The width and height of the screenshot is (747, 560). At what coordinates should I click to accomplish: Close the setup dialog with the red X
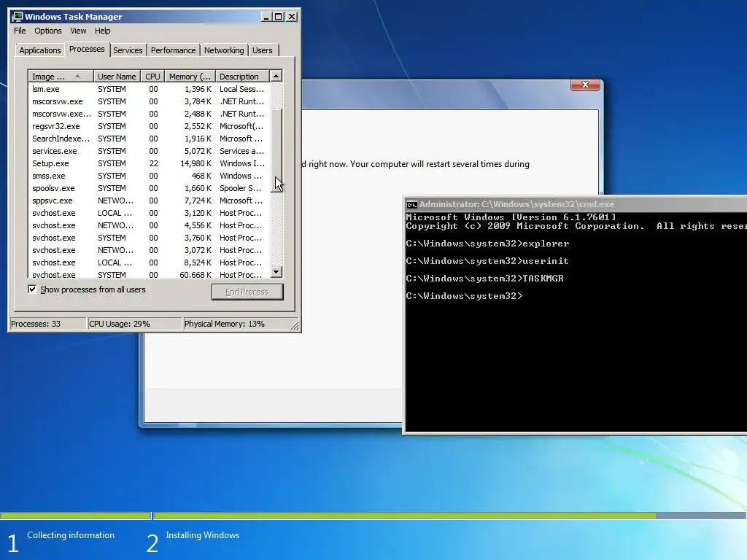[x=585, y=85]
